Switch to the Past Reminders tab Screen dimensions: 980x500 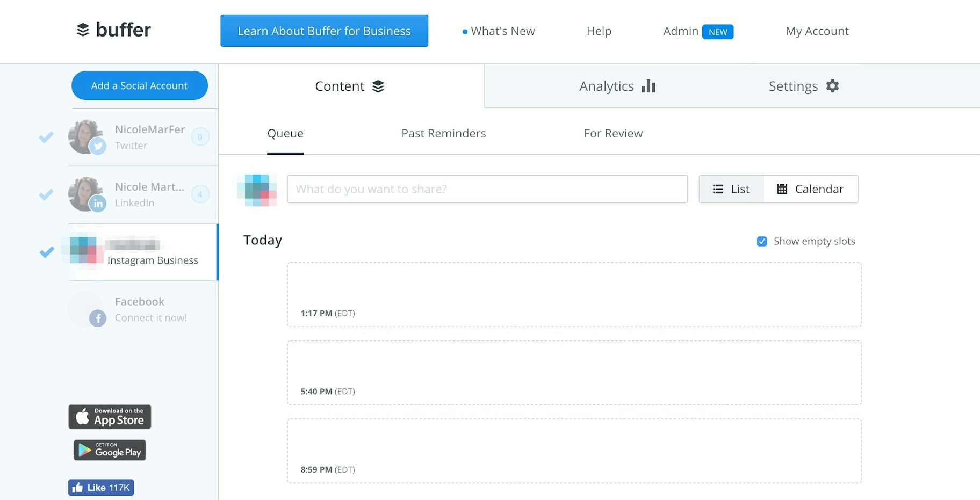[x=443, y=133]
